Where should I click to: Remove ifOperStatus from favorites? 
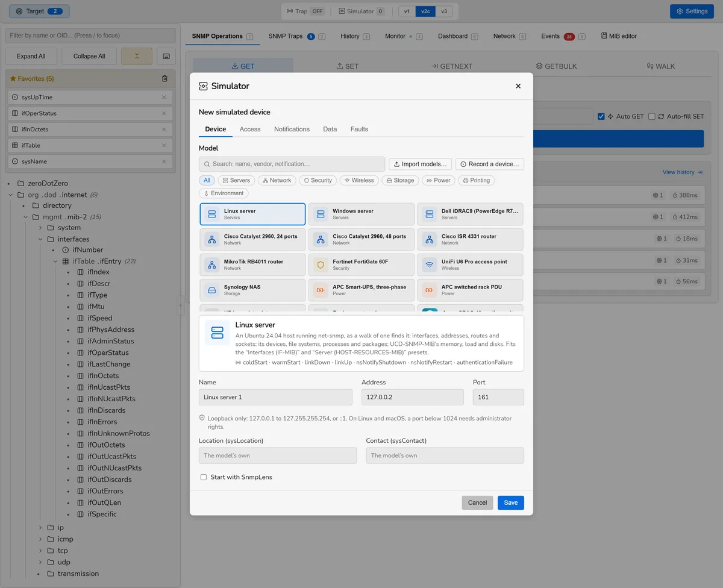[164, 113]
